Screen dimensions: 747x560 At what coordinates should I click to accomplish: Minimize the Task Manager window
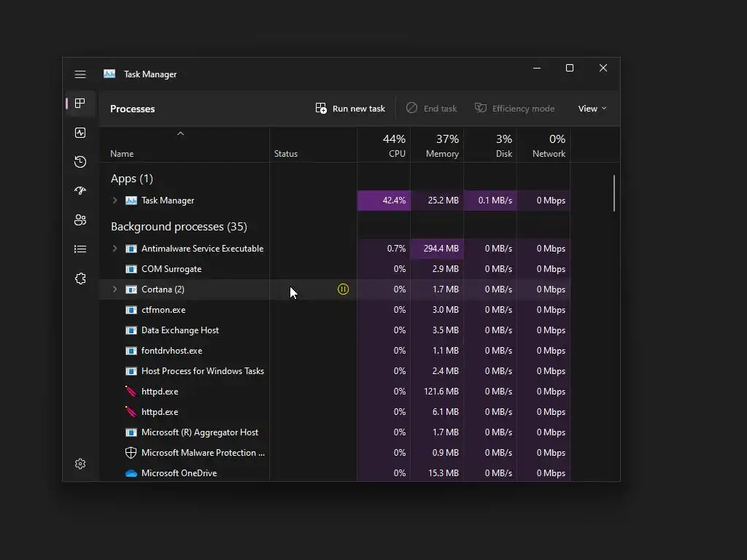pos(537,68)
